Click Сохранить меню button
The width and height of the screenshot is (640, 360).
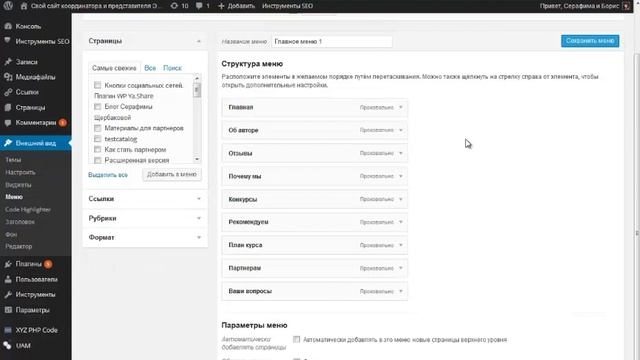point(590,41)
